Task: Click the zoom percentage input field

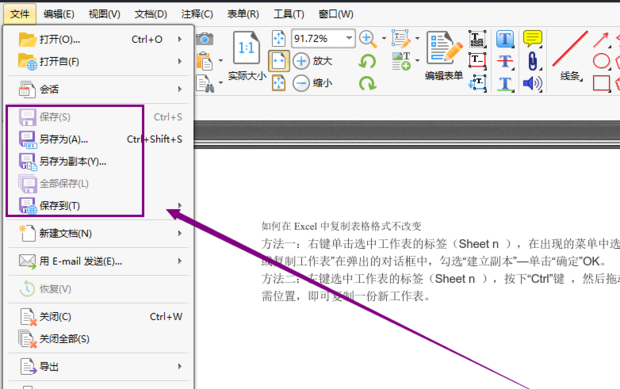Action: 318,38
